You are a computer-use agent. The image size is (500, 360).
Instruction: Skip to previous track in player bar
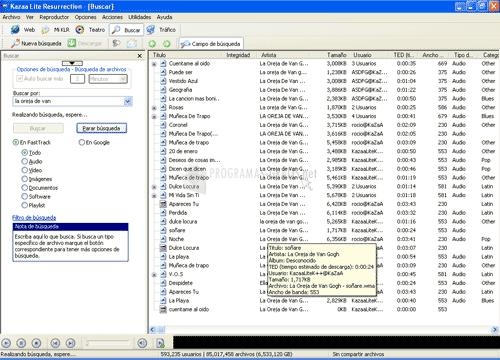click(x=55, y=343)
